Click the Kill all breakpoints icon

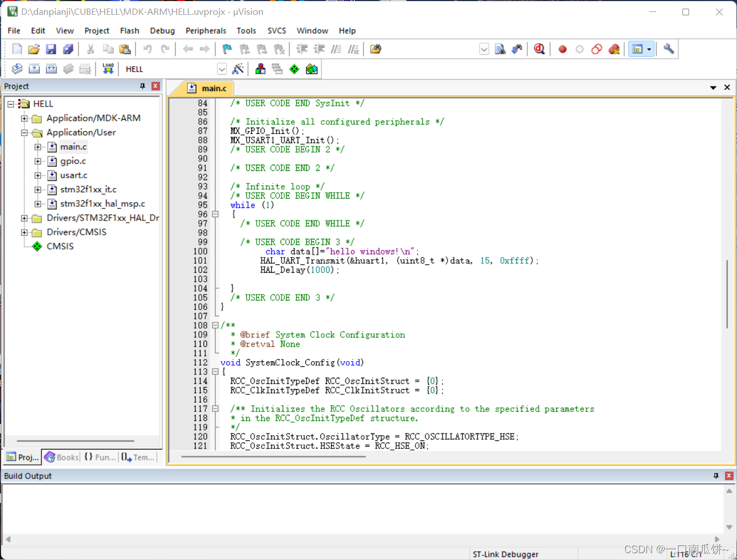(x=614, y=49)
